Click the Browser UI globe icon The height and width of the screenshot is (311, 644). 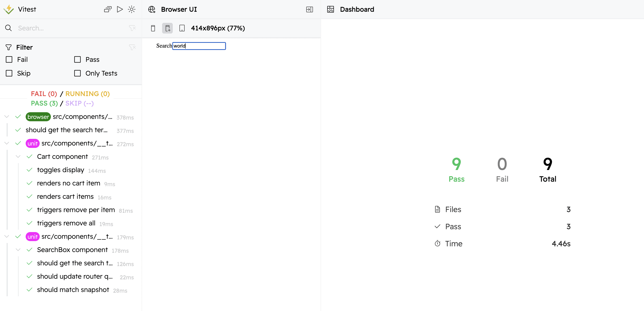152,9
